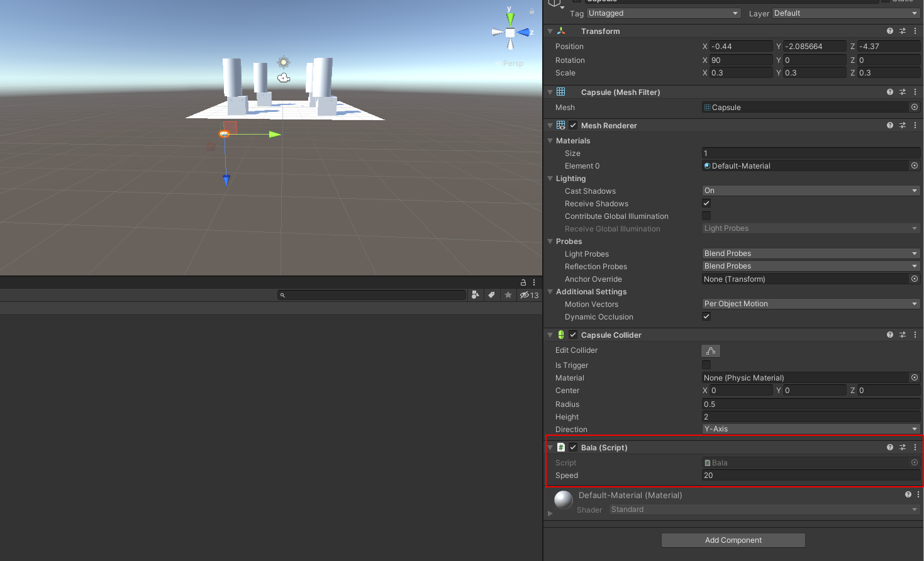
Task: Open the Tag dropdown showing Untagged
Action: pyautogui.click(x=663, y=13)
